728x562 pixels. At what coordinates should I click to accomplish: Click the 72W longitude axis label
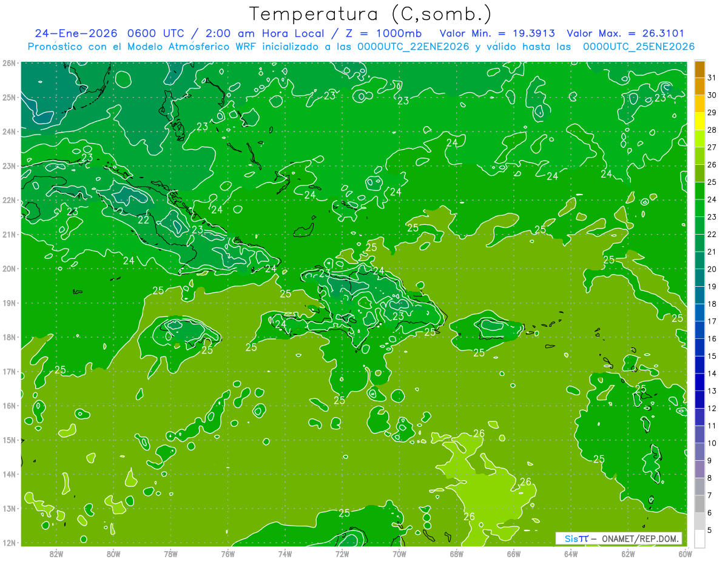[342, 553]
